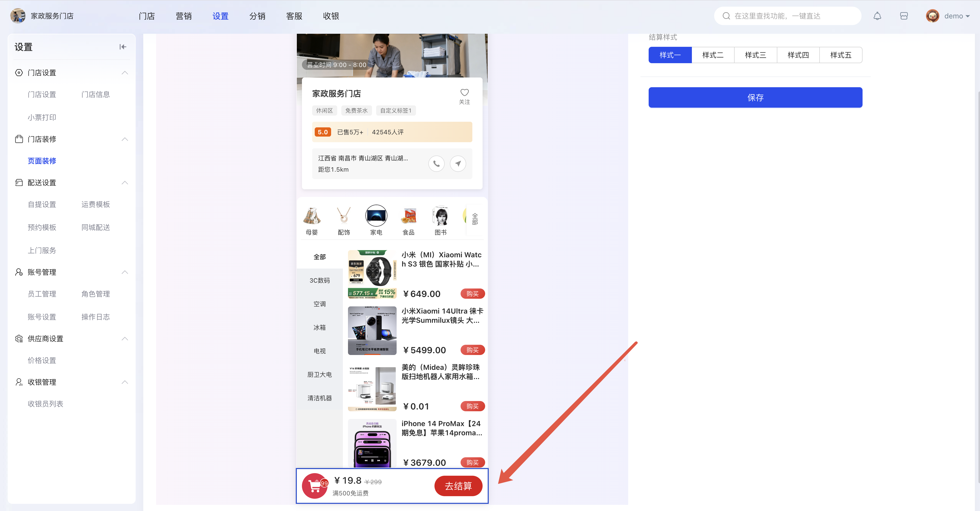980x511 pixels.
Task: Tap the navigation arrow icon
Action: pyautogui.click(x=458, y=164)
